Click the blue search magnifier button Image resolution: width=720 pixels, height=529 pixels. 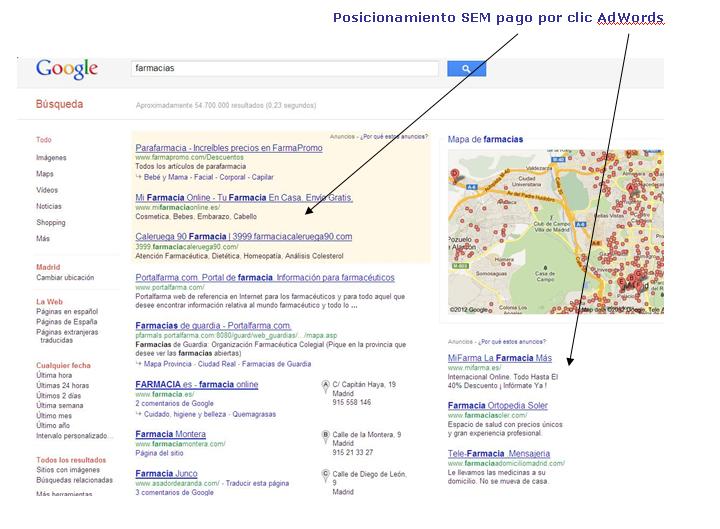pyautogui.click(x=466, y=68)
